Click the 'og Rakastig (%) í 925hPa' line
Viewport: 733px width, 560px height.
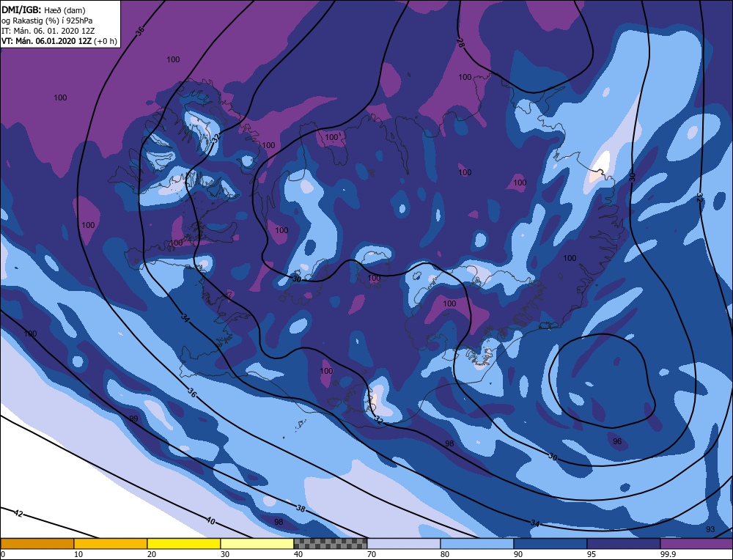pyautogui.click(x=47, y=21)
